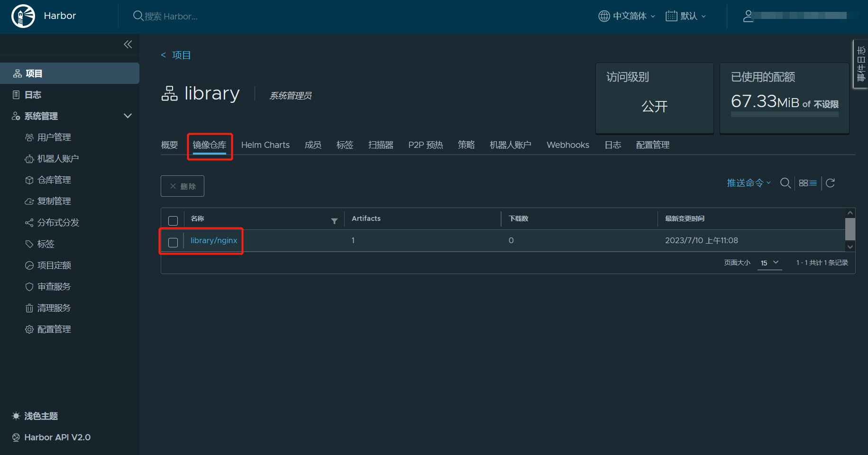Click table scrollbar down arrow
868x455 pixels.
tap(850, 246)
